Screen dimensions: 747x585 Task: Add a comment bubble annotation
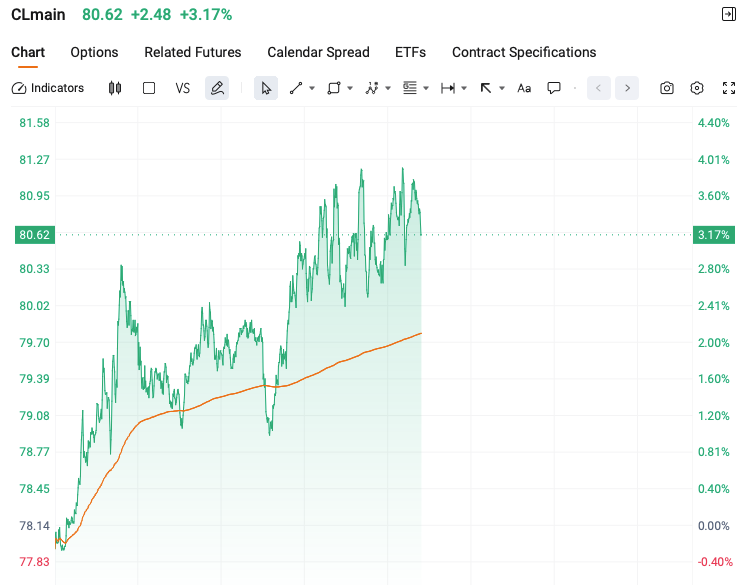[554, 88]
